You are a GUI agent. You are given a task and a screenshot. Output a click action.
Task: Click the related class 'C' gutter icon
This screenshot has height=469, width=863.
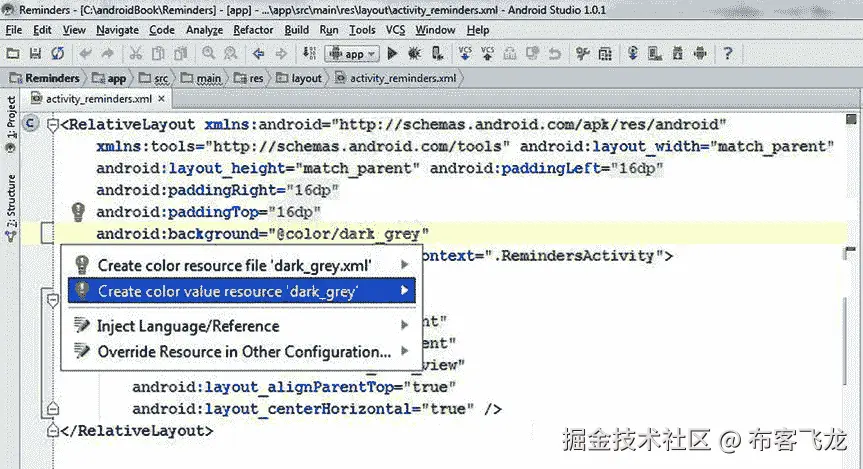[30, 123]
